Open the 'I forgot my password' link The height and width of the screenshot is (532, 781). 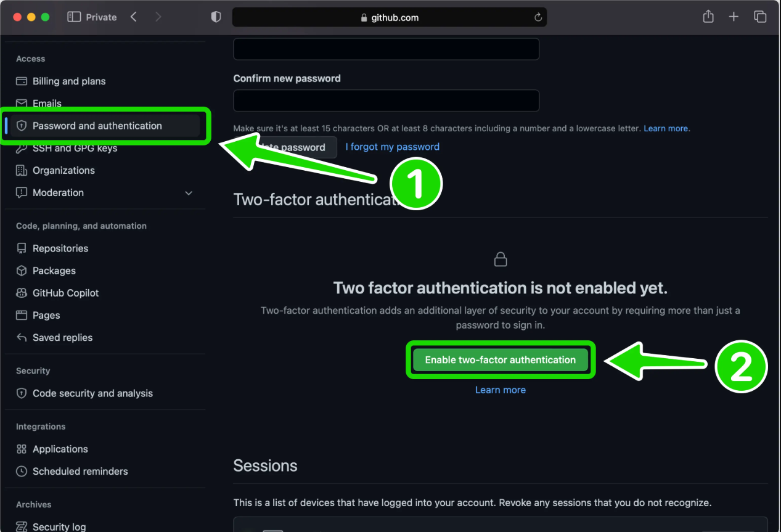point(392,147)
